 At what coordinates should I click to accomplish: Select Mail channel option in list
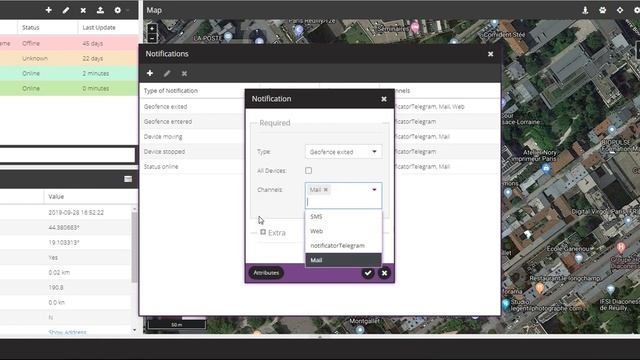pos(343,260)
